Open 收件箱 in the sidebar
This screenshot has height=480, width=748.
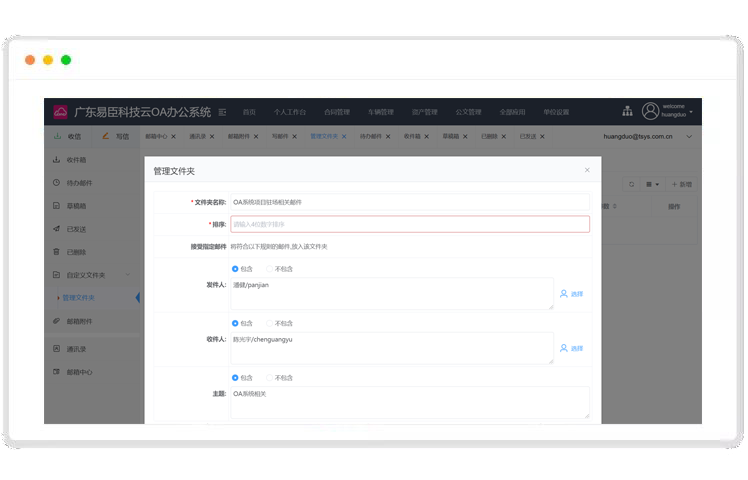pyautogui.click(x=93, y=160)
